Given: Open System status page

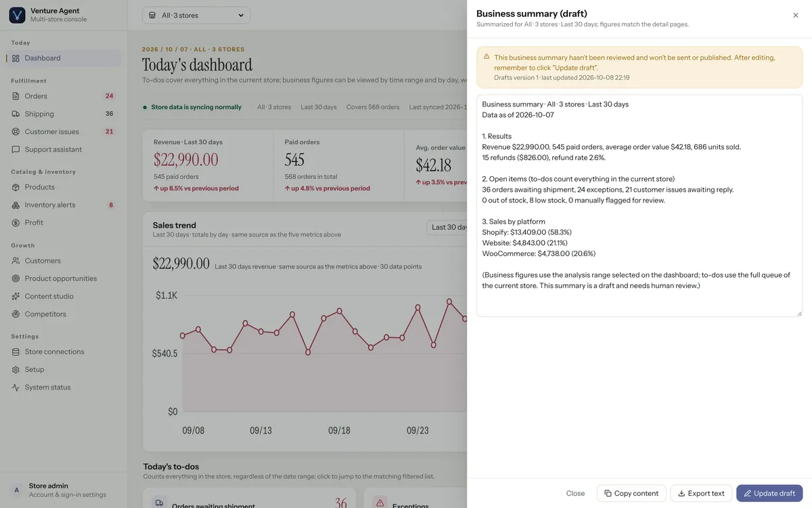Looking at the screenshot, I should click(x=64, y=387).
